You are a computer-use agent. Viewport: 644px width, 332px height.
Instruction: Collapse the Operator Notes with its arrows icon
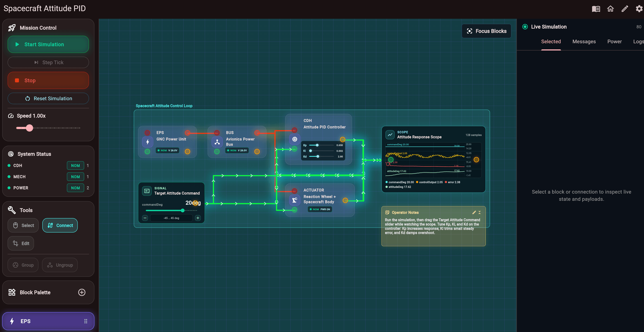click(x=479, y=213)
